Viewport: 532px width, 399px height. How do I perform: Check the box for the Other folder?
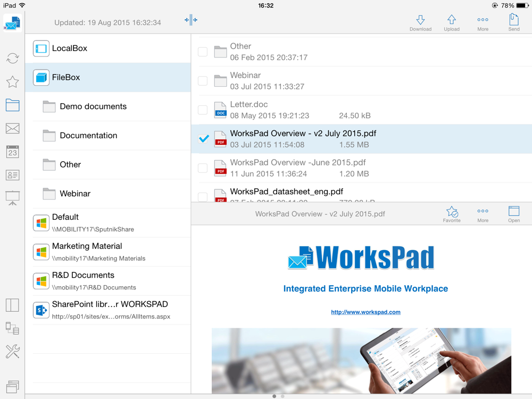(203, 52)
